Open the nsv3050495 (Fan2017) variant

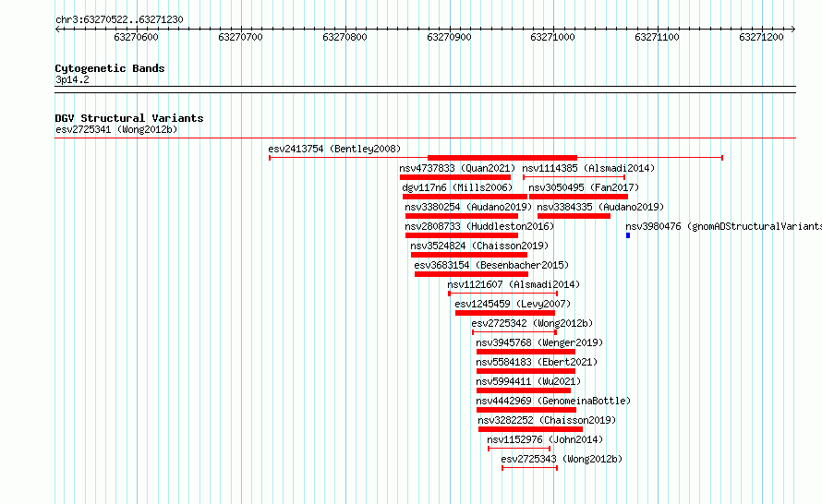584,187
